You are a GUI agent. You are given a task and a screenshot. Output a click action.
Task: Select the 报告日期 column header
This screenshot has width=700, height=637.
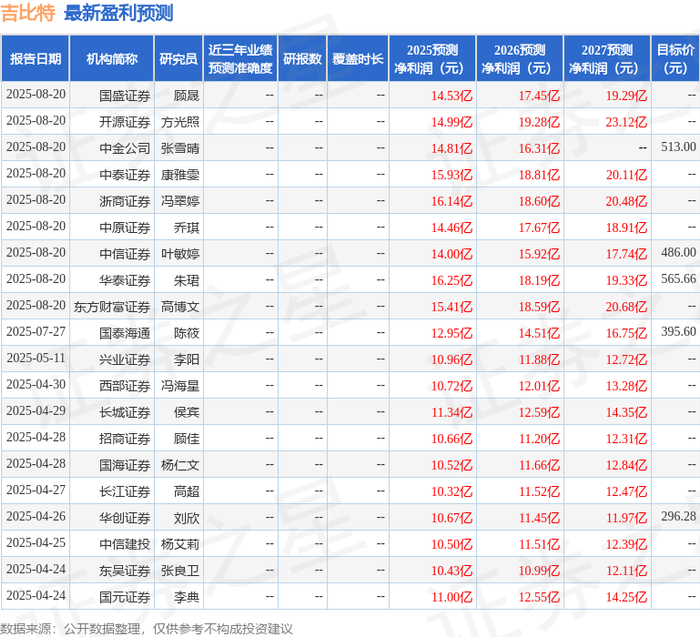[x=35, y=59]
